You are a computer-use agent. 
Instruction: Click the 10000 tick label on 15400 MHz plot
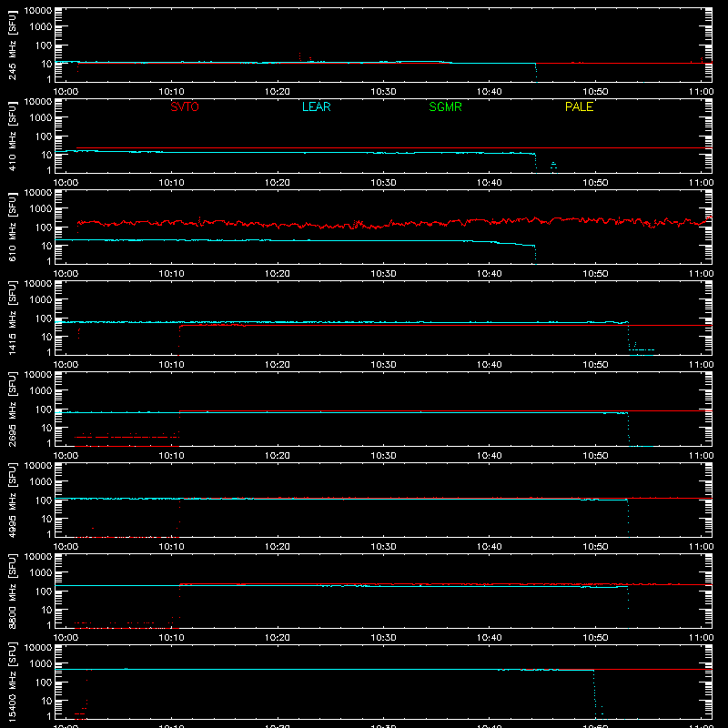[38, 648]
